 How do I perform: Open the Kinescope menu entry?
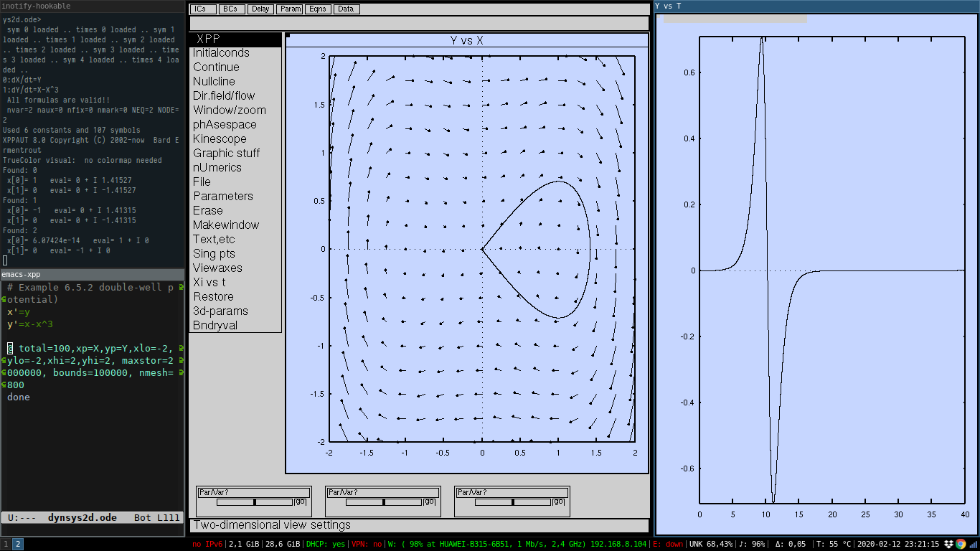click(x=235, y=139)
